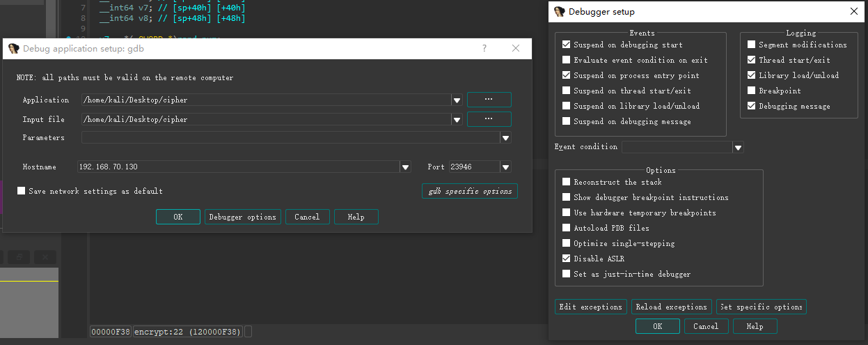The image size is (868, 345).
Task: Open the Application path dropdown arrow
Action: point(457,100)
